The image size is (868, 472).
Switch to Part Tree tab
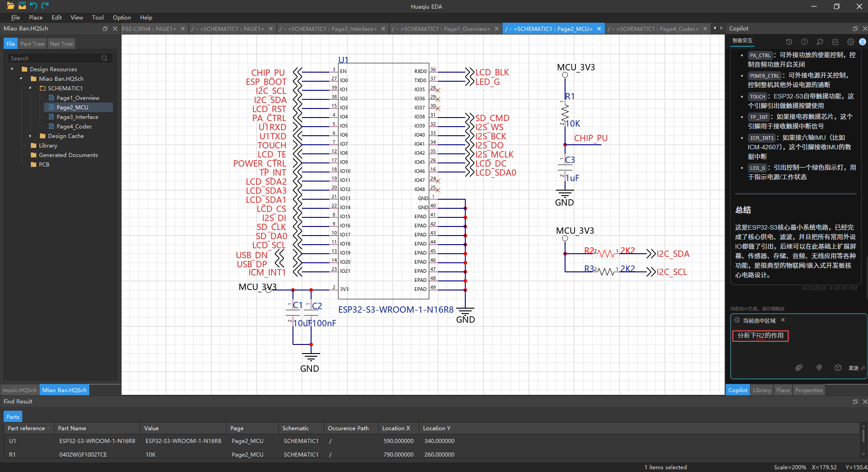click(32, 44)
